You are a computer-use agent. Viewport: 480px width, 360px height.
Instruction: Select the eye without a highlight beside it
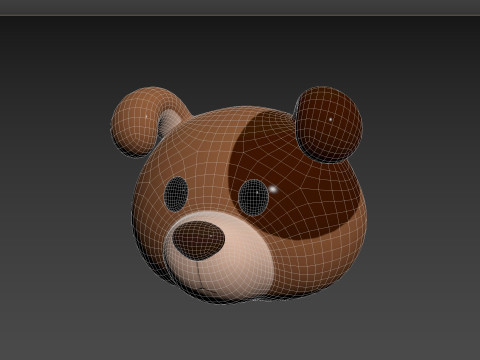coord(176,194)
